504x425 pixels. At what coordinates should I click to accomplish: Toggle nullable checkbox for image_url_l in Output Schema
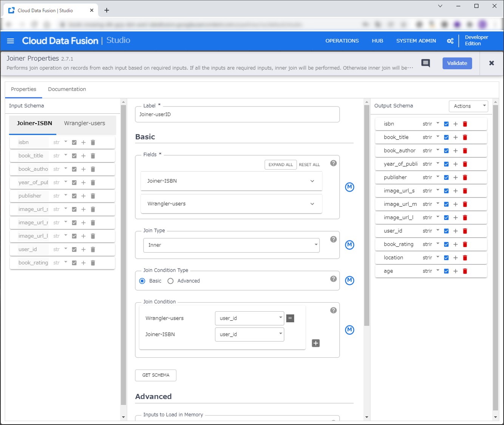point(446,218)
